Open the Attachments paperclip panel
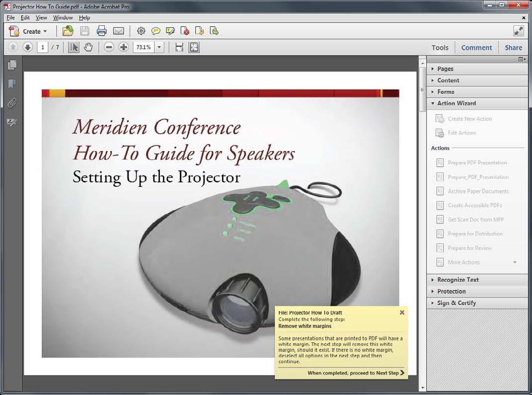 click(x=12, y=102)
